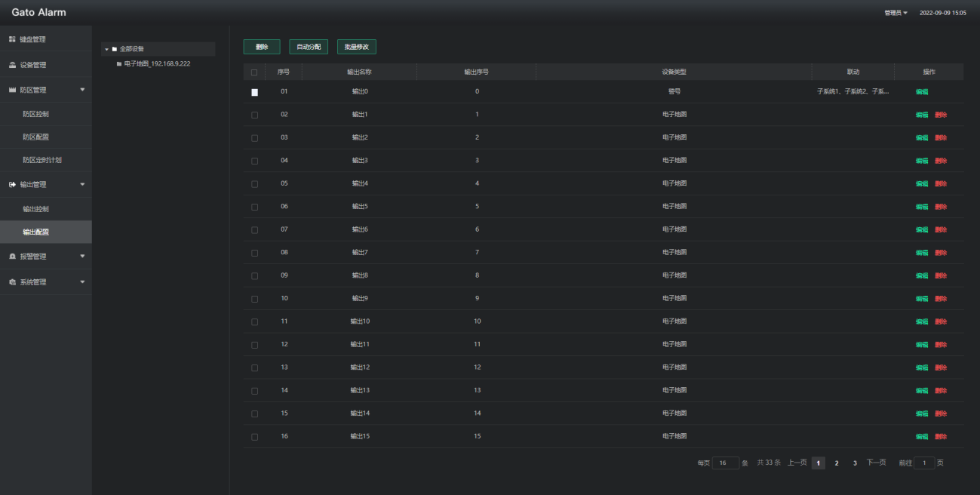This screenshot has width=980, height=495.
Task: Enable the checkbox for row 16 输出15
Action: tap(254, 437)
